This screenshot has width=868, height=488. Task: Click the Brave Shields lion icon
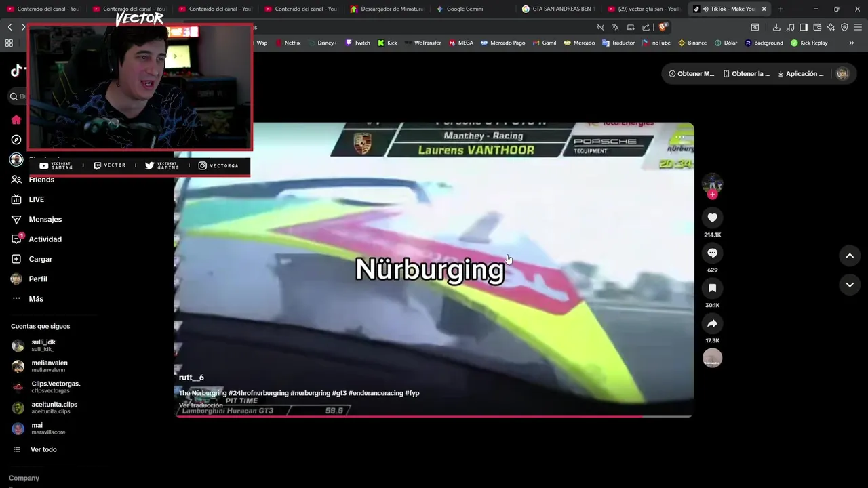(663, 27)
